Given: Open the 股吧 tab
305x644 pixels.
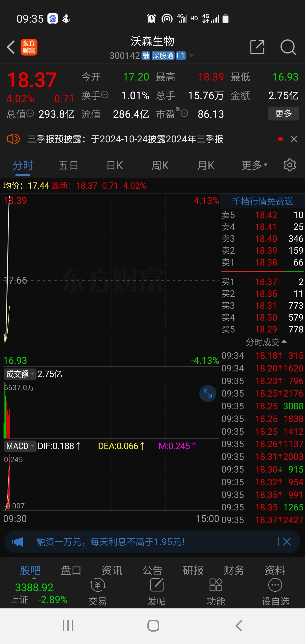Looking at the screenshot, I should pyautogui.click(x=30, y=570).
